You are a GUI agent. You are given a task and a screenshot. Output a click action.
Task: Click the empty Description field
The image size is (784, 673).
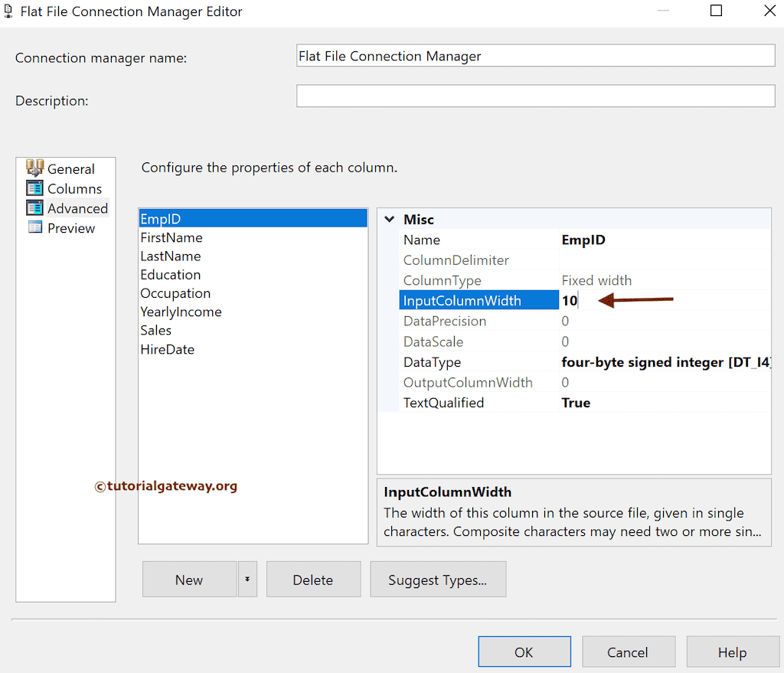[535, 96]
